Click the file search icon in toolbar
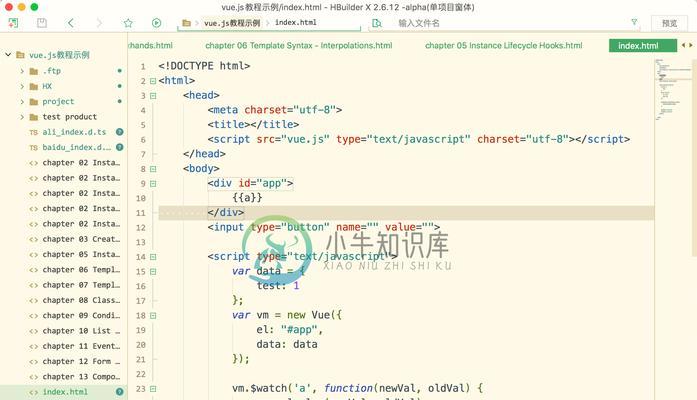 tap(377, 23)
